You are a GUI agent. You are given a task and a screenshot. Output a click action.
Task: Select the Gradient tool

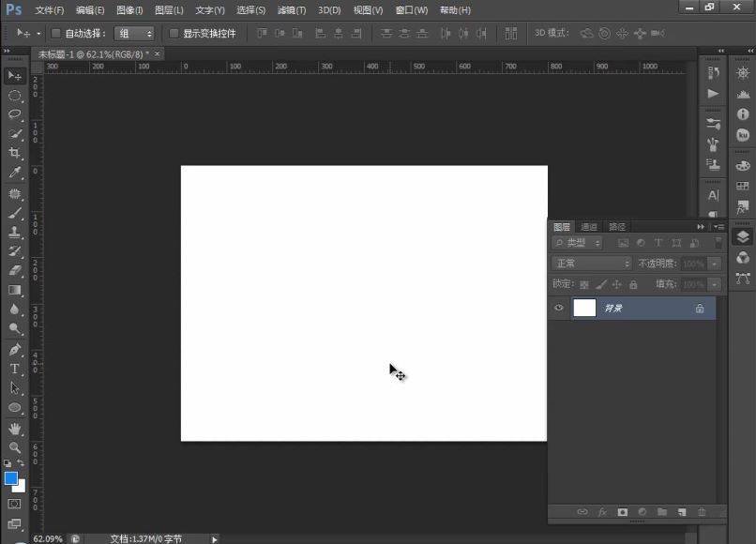(14, 290)
